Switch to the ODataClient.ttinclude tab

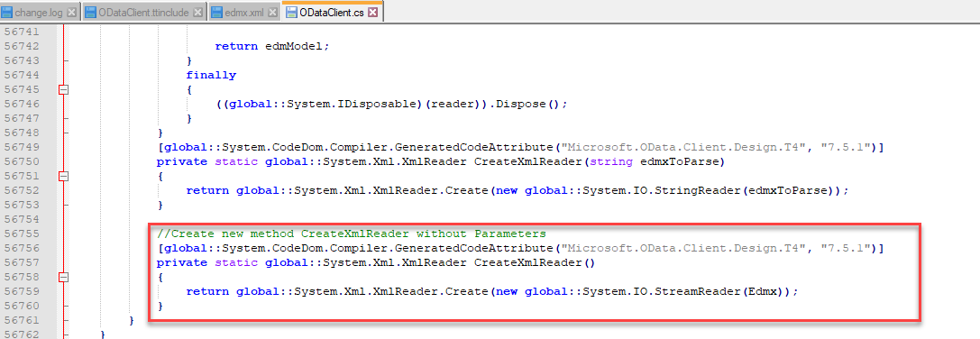tap(143, 13)
